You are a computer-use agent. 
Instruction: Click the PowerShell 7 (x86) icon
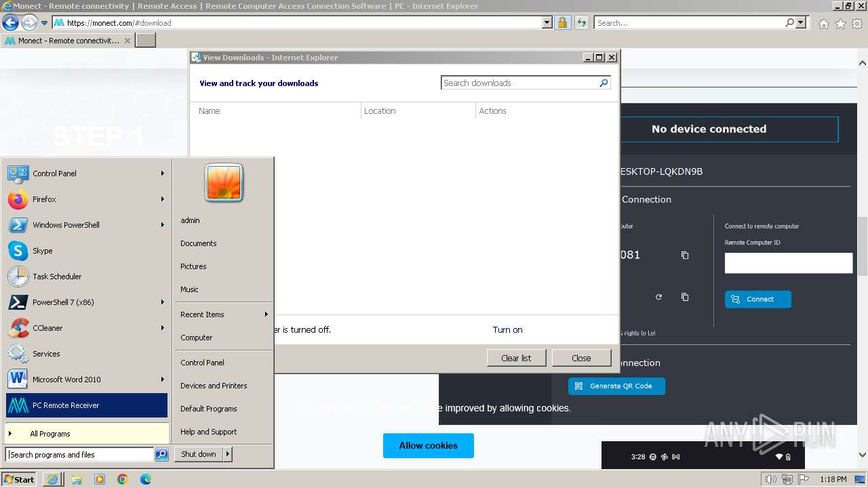(18, 302)
